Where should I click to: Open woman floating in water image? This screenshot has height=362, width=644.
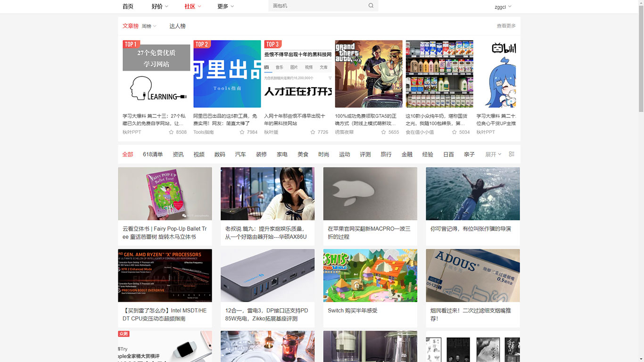(x=473, y=194)
